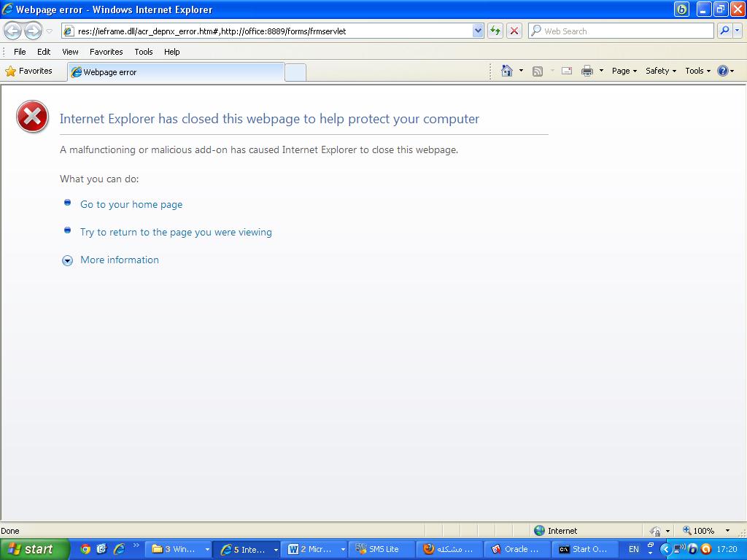Open the Safety dropdown menu
747x560 pixels.
660,71
